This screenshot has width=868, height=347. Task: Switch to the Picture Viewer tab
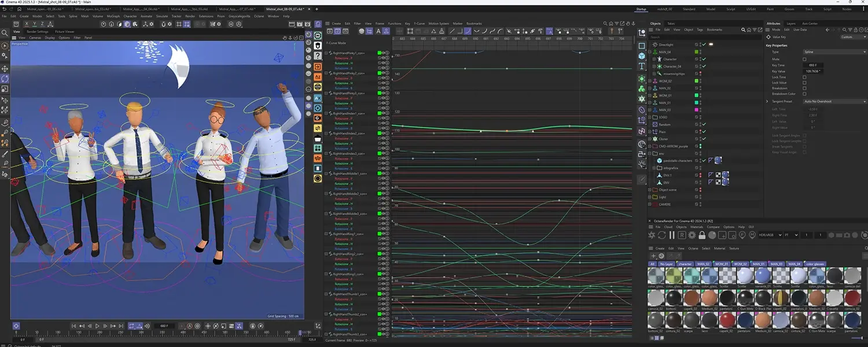[65, 32]
